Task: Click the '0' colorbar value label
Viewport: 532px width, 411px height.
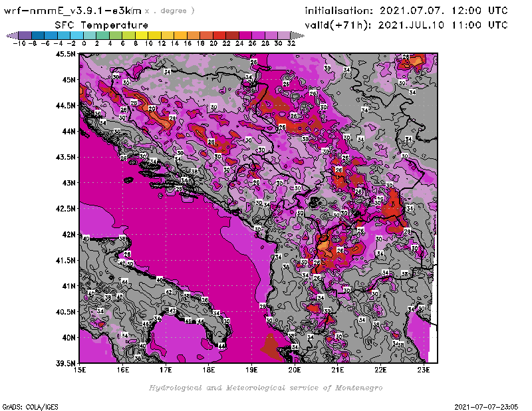Action: [84, 43]
